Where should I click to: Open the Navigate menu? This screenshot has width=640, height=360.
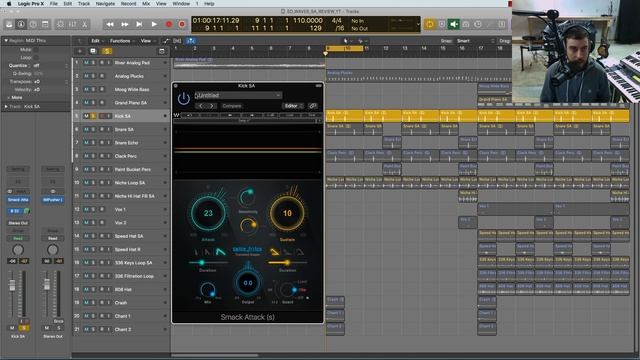105,4
